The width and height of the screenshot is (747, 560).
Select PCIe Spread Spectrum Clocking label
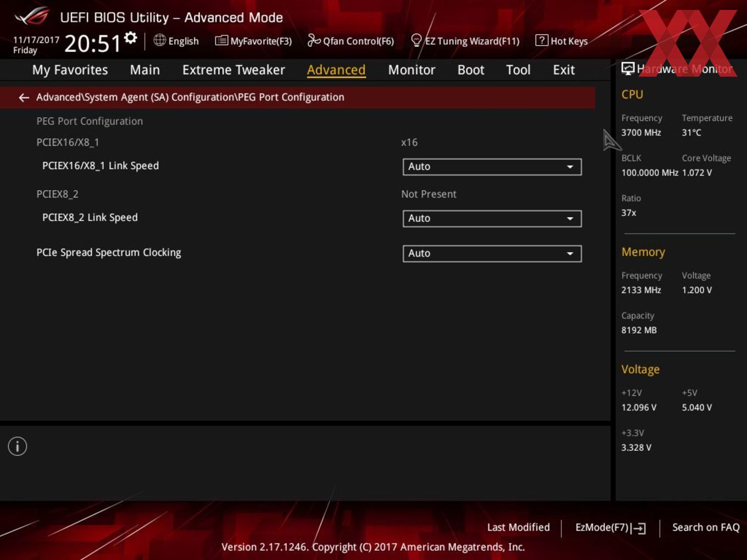pyautogui.click(x=109, y=253)
